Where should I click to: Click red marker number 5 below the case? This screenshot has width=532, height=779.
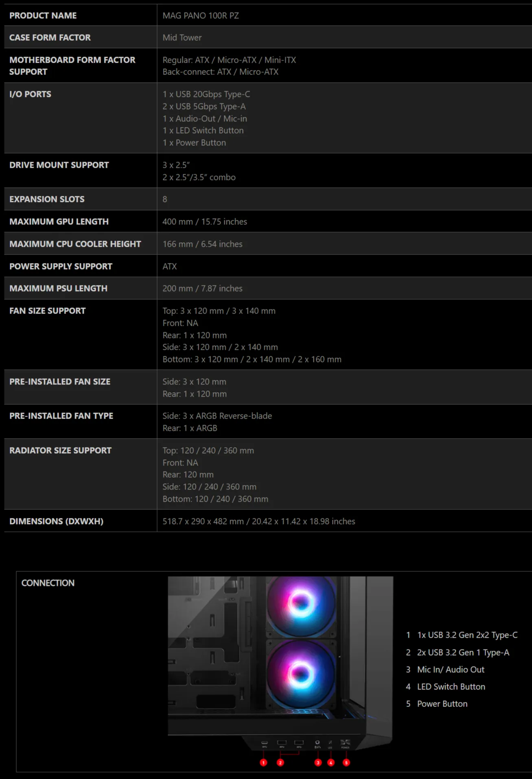tap(346, 762)
